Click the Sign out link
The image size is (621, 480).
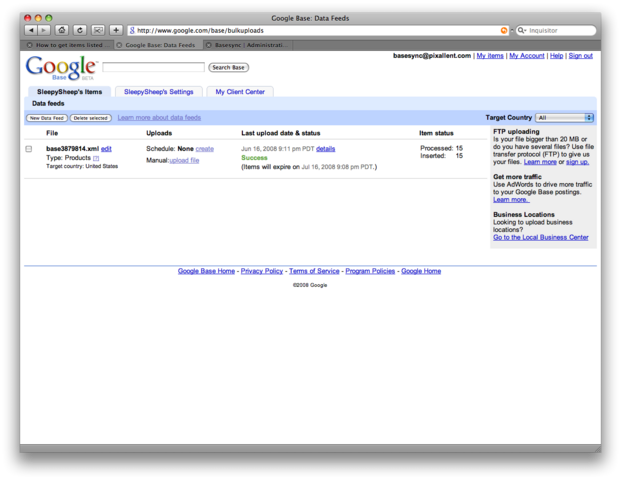pyautogui.click(x=581, y=56)
